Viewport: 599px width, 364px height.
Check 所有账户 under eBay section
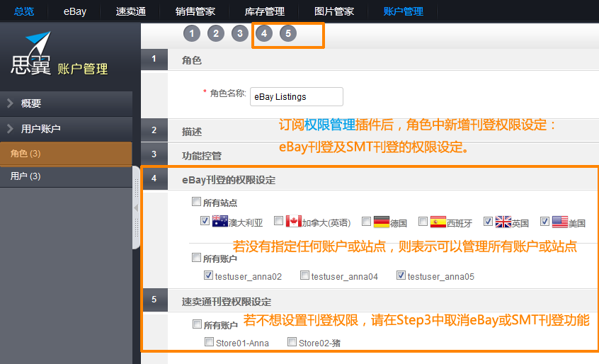point(196,258)
